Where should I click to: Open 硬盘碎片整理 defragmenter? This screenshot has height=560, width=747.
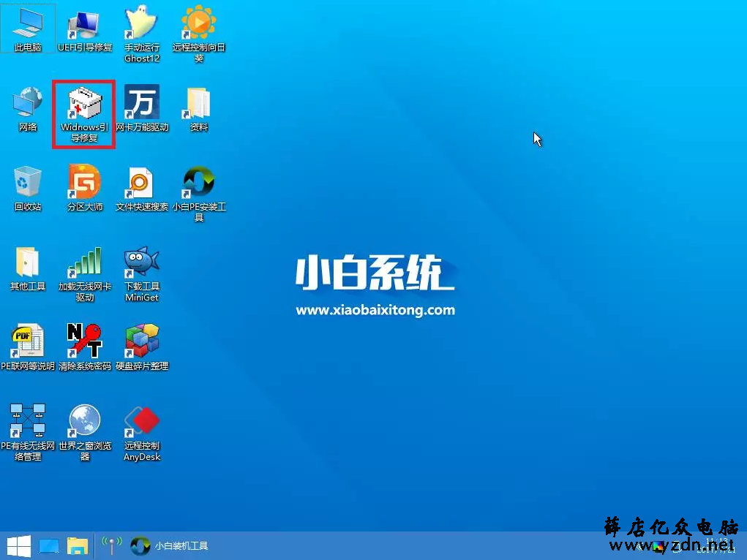click(x=142, y=347)
